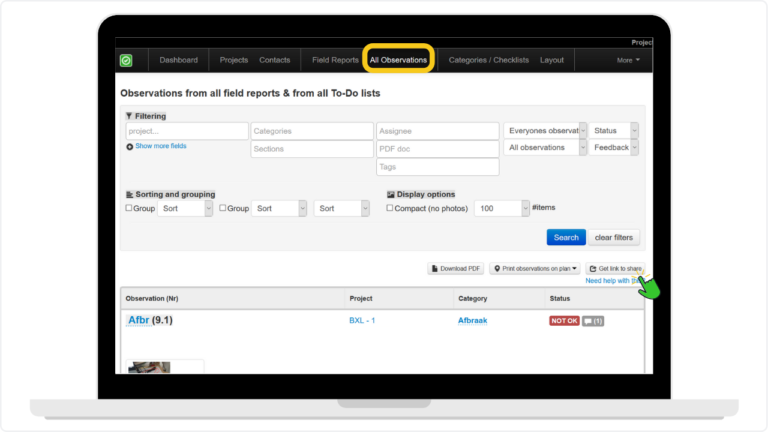Open the comments bubble icon showing (1)
The width and height of the screenshot is (768, 432).
point(593,321)
